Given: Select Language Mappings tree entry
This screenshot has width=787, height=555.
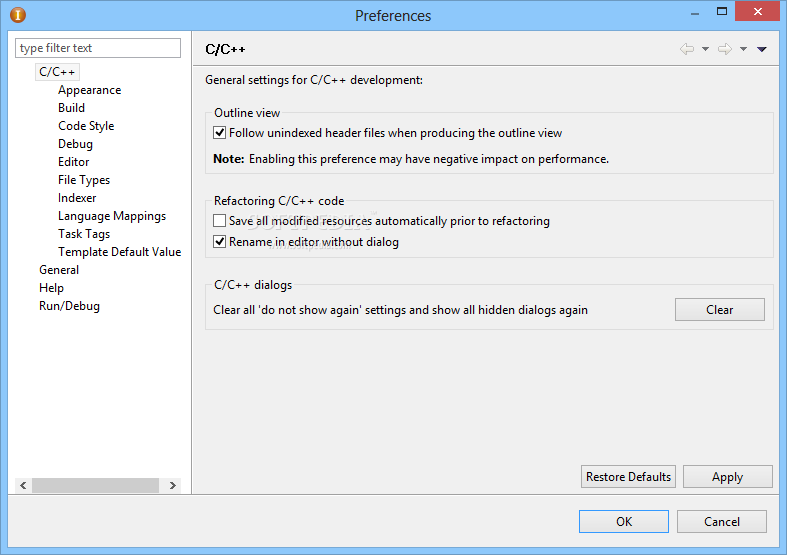Looking at the screenshot, I should (112, 216).
